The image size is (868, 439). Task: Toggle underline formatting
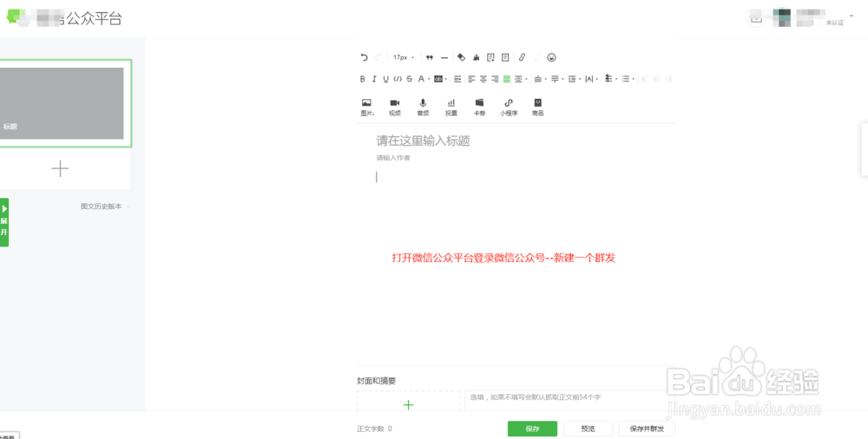pos(386,79)
